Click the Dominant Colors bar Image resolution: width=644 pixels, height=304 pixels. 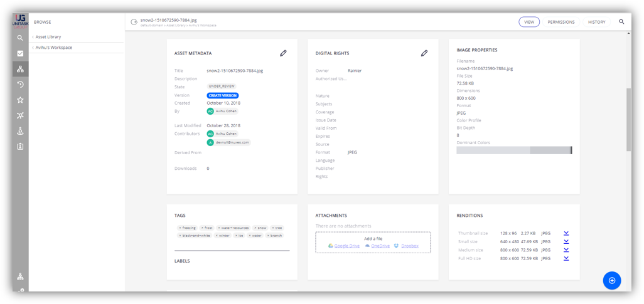[514, 150]
